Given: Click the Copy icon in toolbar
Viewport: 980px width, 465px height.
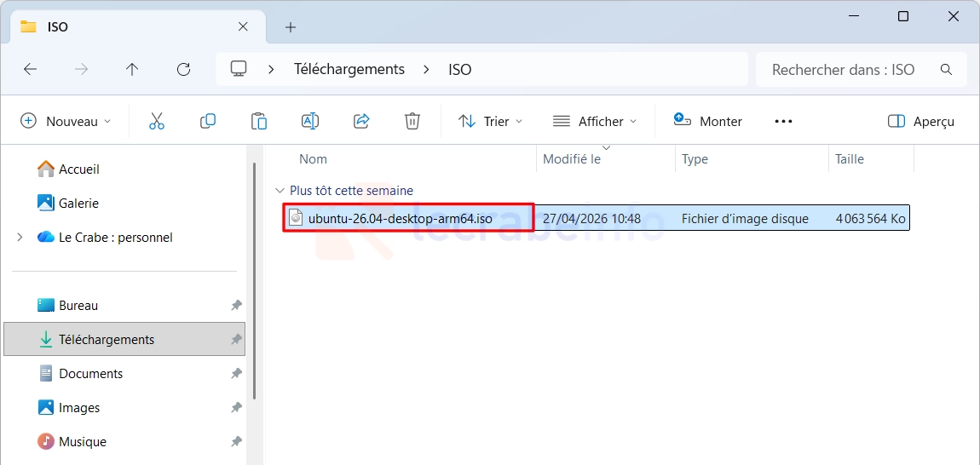Looking at the screenshot, I should pyautogui.click(x=208, y=121).
